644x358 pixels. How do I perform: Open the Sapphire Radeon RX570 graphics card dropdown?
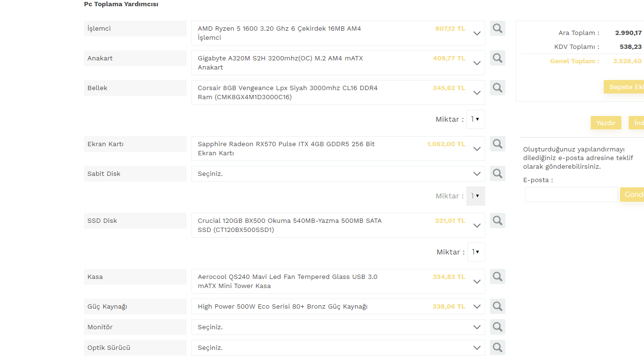338,149
